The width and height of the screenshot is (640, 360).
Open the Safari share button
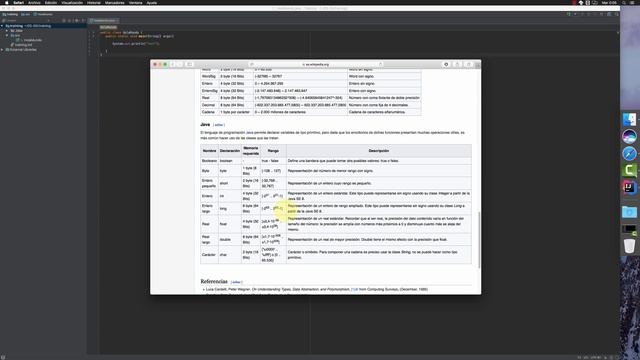[x=458, y=64]
